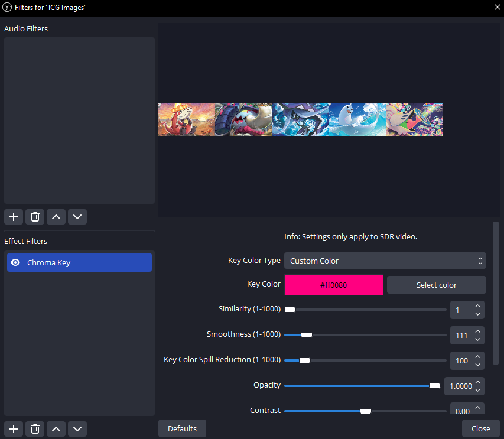Click the Contrast slider handle
This screenshot has height=439, width=504.
[366, 411]
